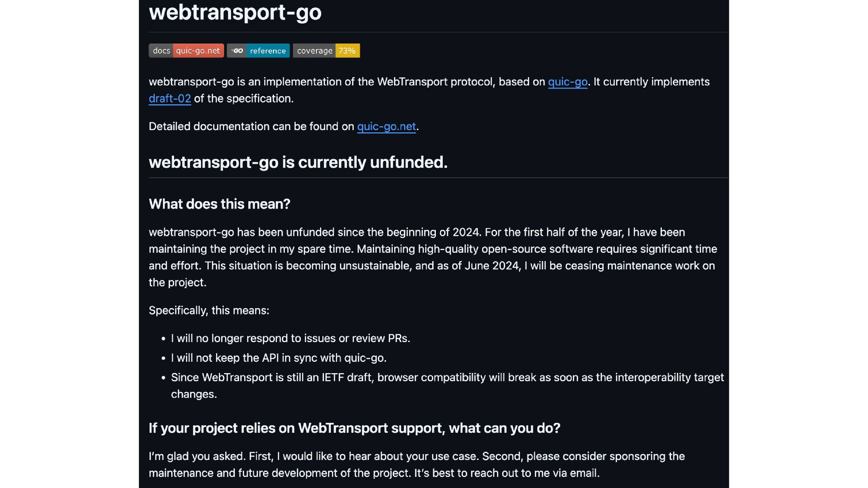The height and width of the screenshot is (488, 868).
Task: Follow the draft-02 specification link
Action: (170, 99)
